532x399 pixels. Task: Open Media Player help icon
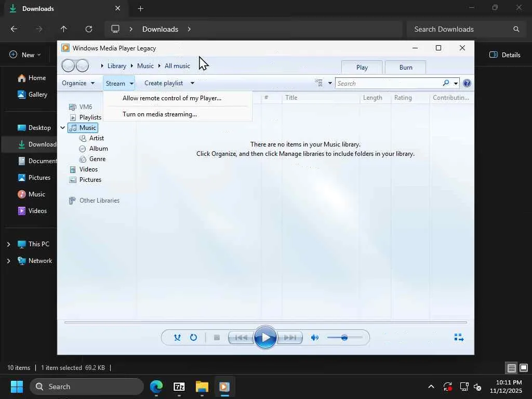[x=467, y=83]
